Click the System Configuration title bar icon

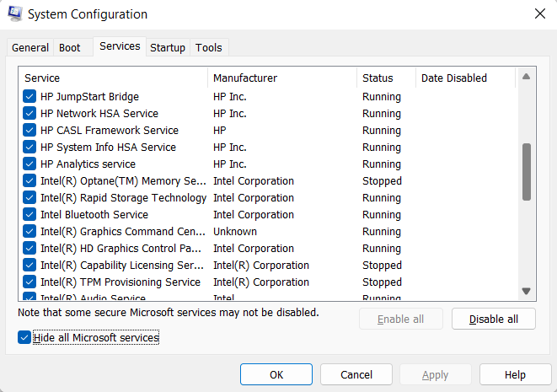15,13
